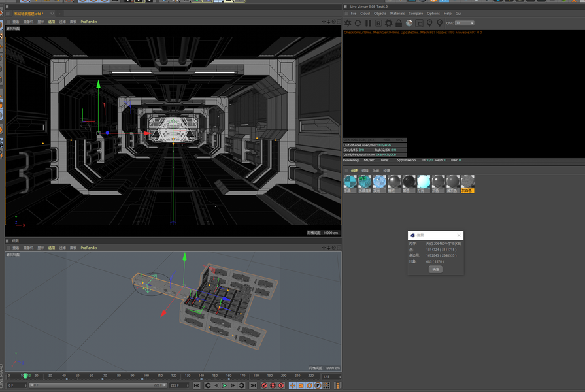Viewport: 585px width, 392px height.
Task: Click record active objects red button
Action: tap(265, 385)
